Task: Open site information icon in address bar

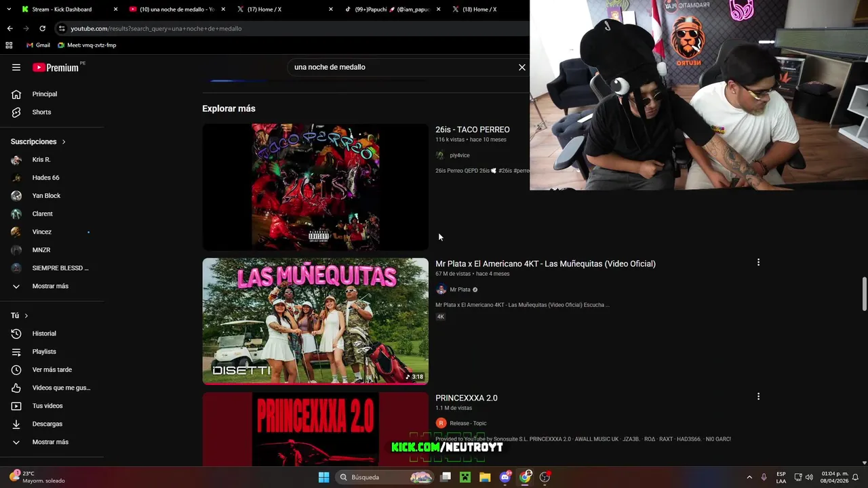Action: pos(62,28)
